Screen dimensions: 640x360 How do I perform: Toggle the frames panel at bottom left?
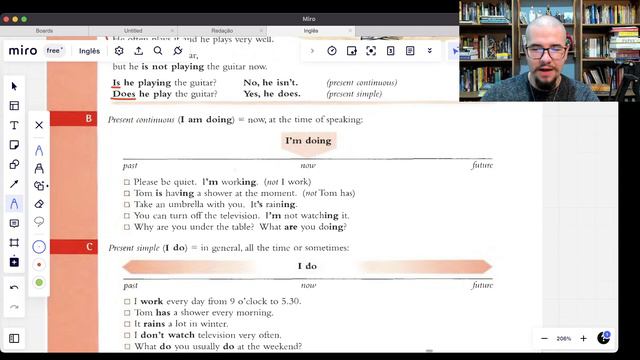14,338
